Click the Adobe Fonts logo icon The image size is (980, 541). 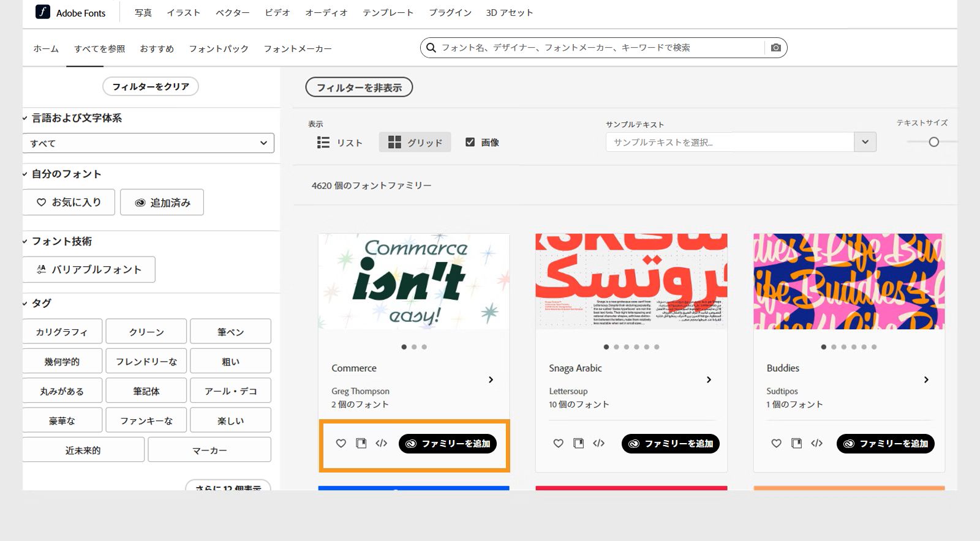(x=43, y=12)
